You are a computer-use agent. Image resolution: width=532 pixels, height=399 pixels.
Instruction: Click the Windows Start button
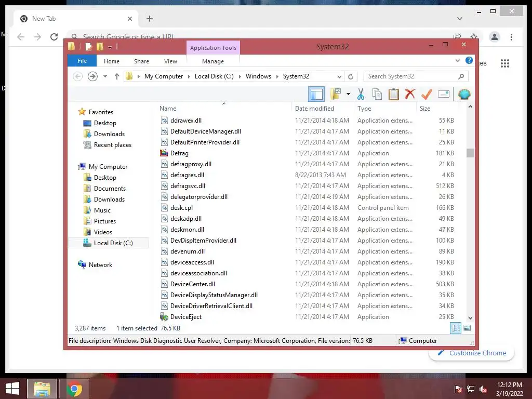click(x=12, y=389)
